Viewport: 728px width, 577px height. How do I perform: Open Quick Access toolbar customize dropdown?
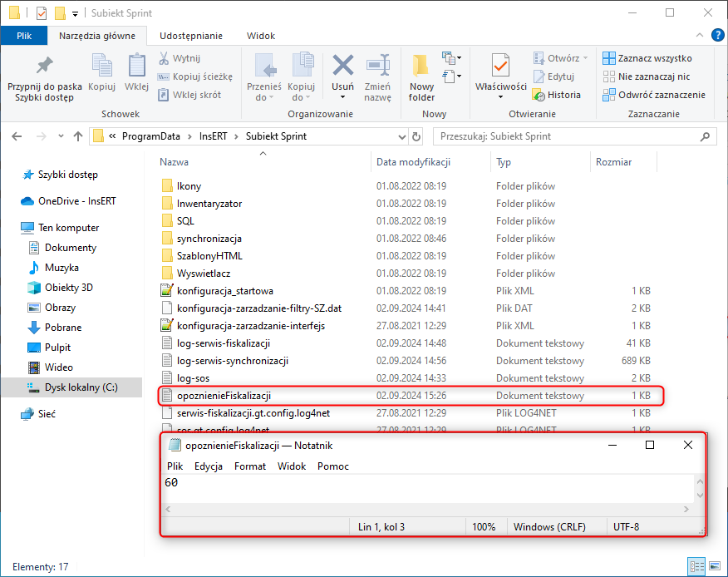76,14
